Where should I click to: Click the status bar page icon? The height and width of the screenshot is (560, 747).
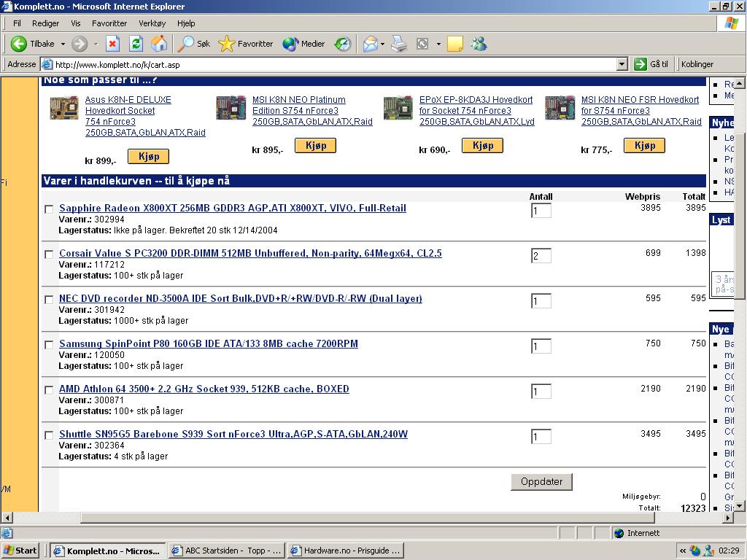[x=7, y=533]
